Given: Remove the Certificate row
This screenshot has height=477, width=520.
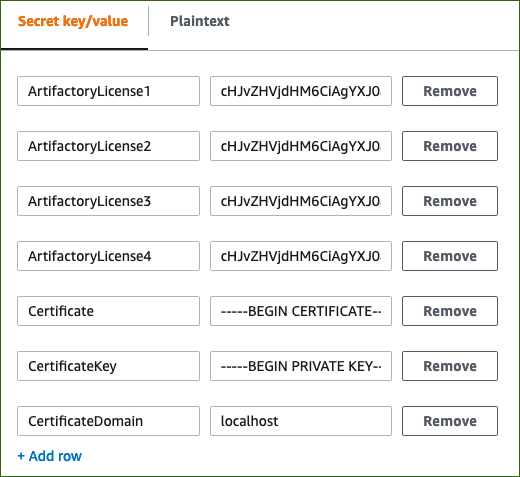Looking at the screenshot, I should pyautogui.click(x=450, y=311).
